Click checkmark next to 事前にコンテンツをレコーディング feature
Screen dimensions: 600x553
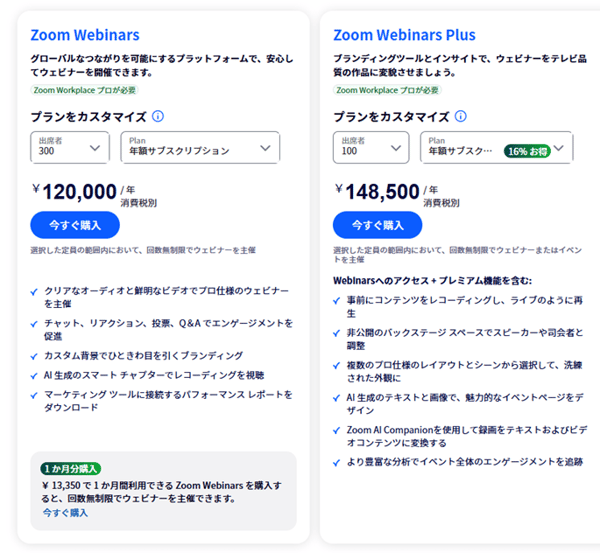coord(337,299)
